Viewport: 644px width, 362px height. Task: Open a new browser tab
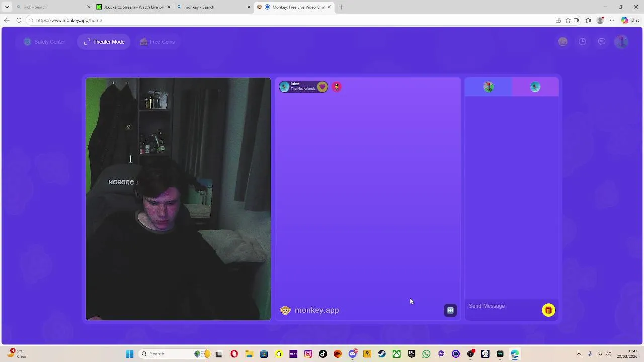coord(341,7)
